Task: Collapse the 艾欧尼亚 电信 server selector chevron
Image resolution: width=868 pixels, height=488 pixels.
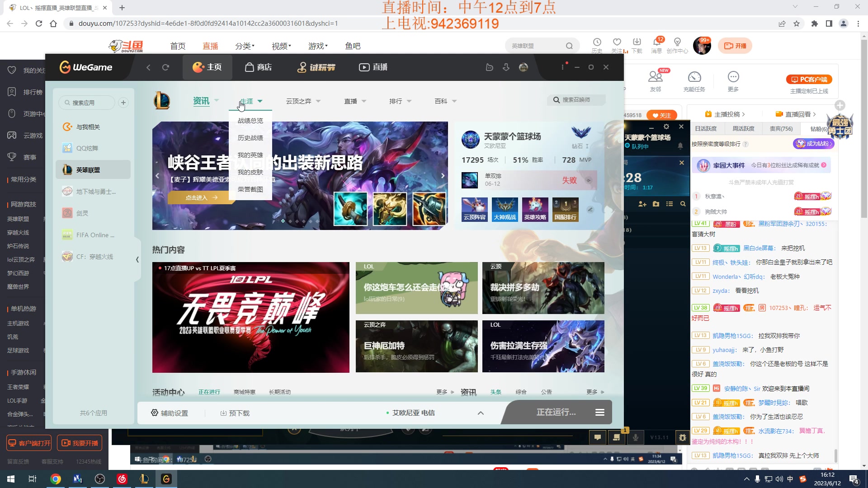Action: (x=481, y=413)
